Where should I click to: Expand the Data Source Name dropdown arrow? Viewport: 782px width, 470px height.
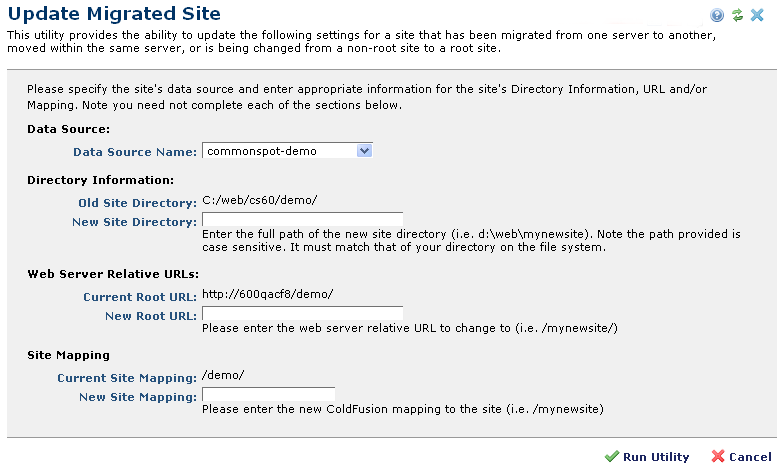tap(364, 151)
